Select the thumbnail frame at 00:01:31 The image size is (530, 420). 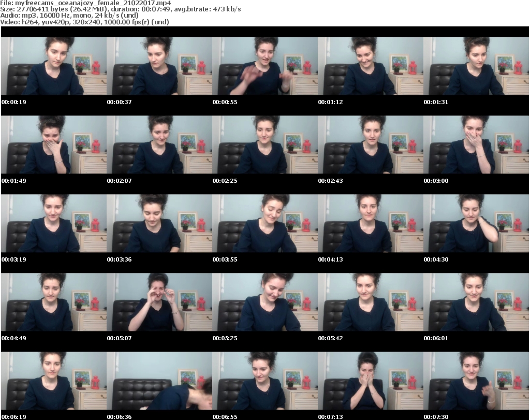pyautogui.click(x=476, y=66)
